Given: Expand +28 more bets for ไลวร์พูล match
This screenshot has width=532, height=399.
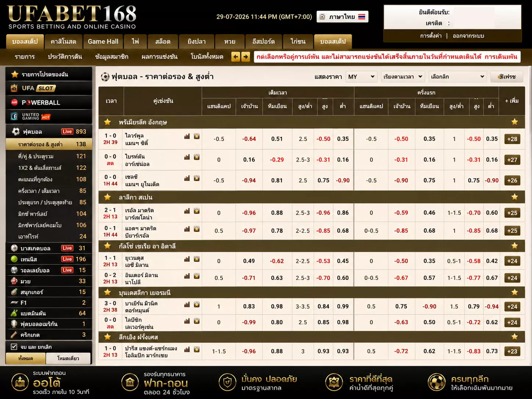Looking at the screenshot, I should point(512,139).
